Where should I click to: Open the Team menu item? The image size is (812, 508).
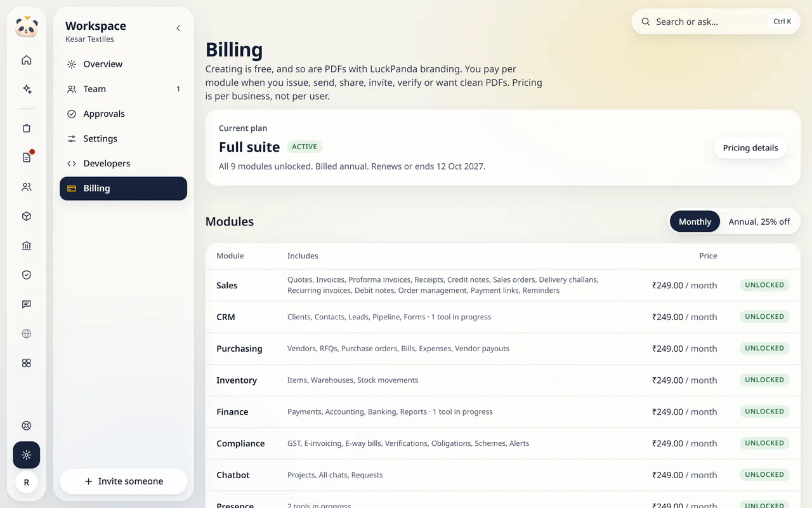pyautogui.click(x=123, y=89)
